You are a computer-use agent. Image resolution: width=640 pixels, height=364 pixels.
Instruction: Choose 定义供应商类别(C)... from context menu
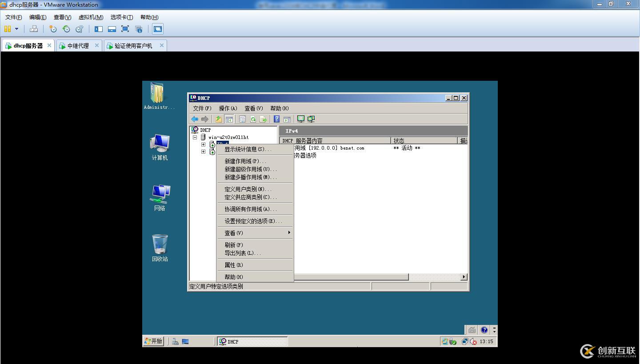255,197
